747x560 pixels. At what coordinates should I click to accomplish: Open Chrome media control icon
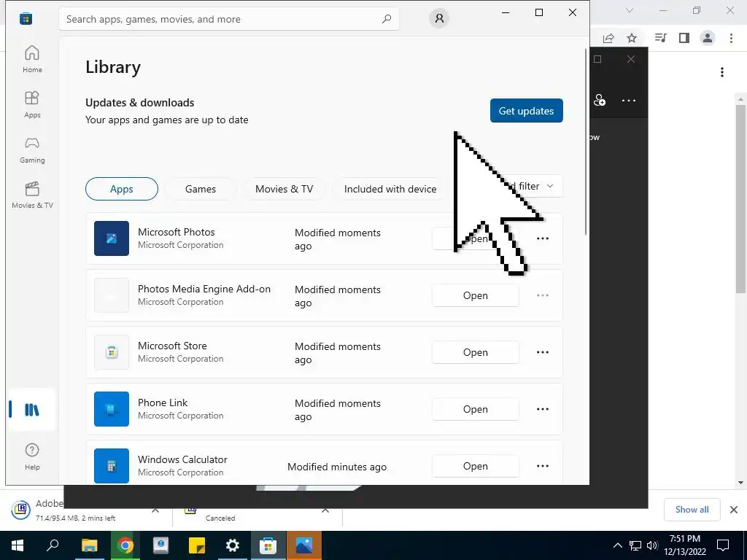pos(660,38)
